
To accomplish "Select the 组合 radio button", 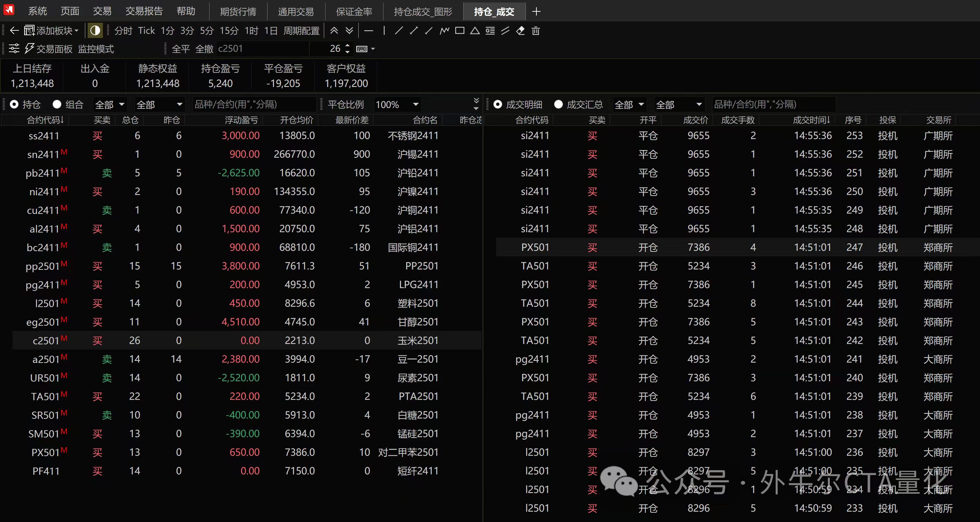I will [x=56, y=104].
